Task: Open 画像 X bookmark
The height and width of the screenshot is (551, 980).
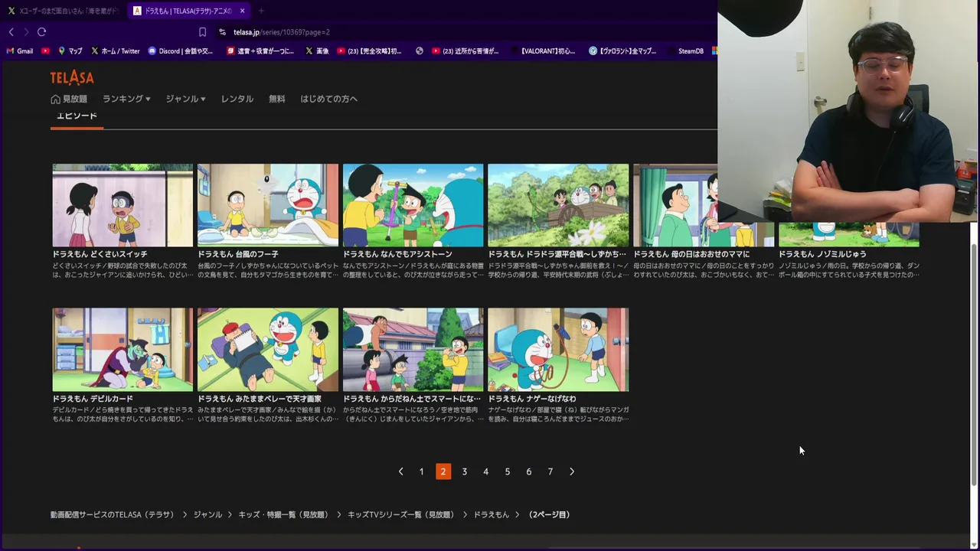Action: pos(317,51)
